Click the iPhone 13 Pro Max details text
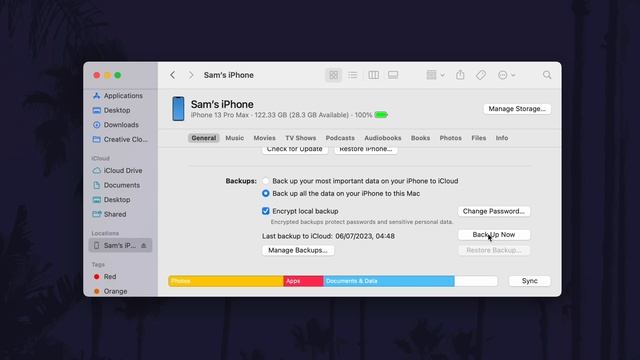 [x=282, y=115]
